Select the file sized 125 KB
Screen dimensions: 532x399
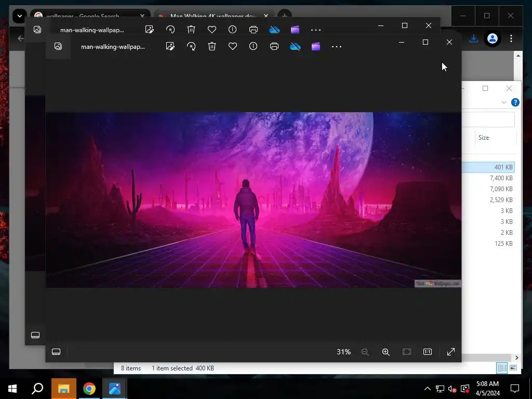488,243
